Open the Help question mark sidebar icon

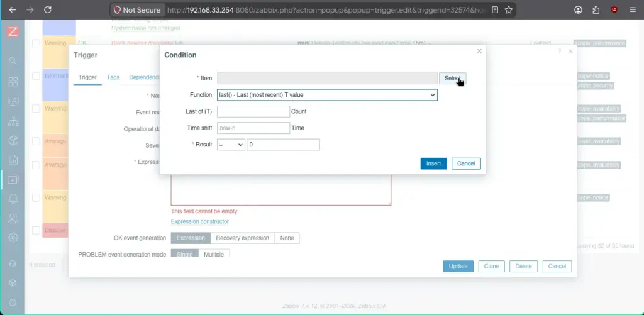(x=13, y=302)
